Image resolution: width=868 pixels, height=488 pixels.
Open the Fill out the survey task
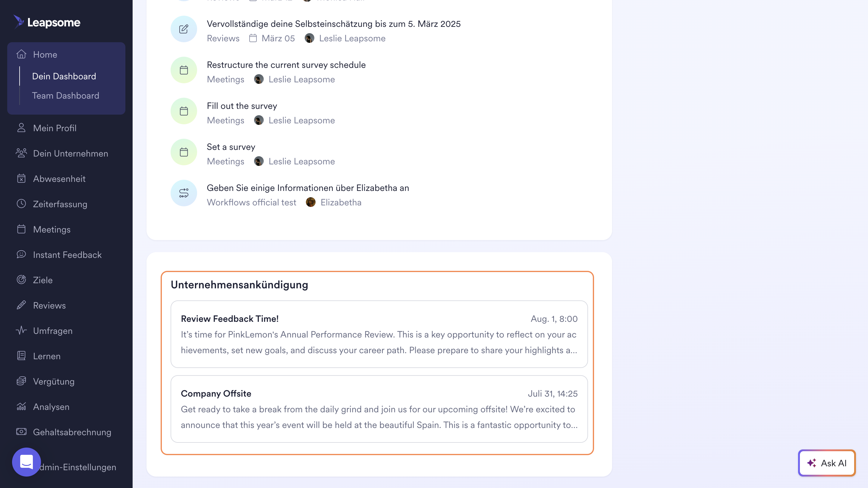click(242, 106)
